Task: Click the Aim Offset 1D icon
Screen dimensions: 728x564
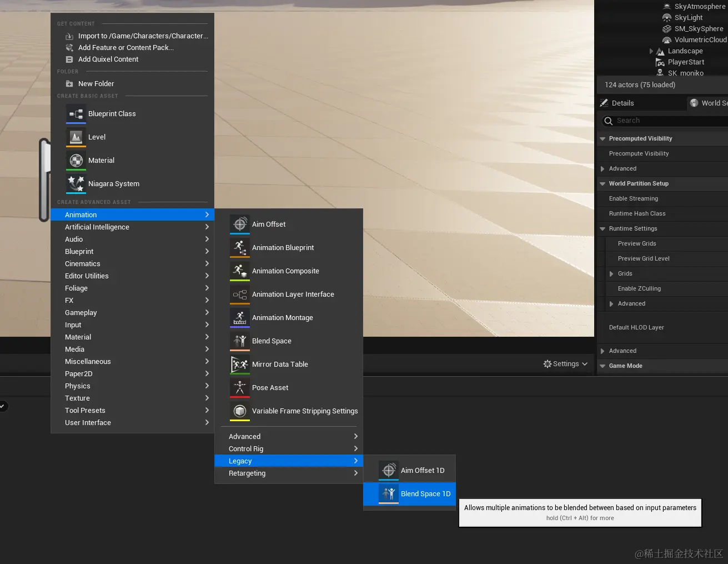Action: 389,470
